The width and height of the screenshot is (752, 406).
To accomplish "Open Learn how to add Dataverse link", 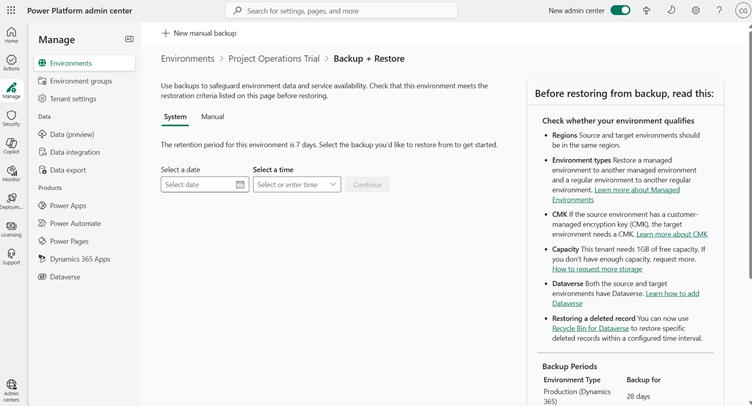I will 625,298.
